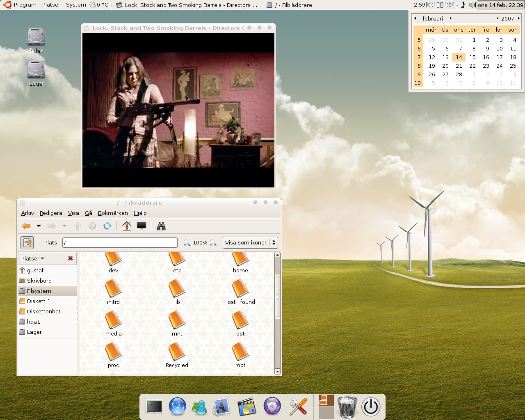Open the Arkiv menu
This screenshot has height=420, width=525.
click(27, 213)
